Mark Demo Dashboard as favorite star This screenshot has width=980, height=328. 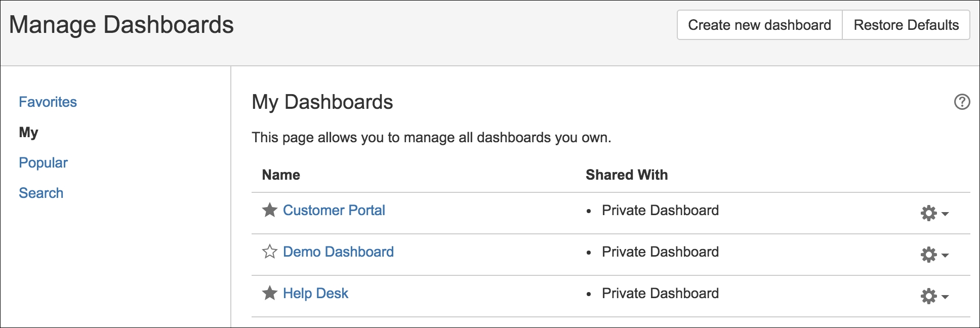click(x=270, y=251)
